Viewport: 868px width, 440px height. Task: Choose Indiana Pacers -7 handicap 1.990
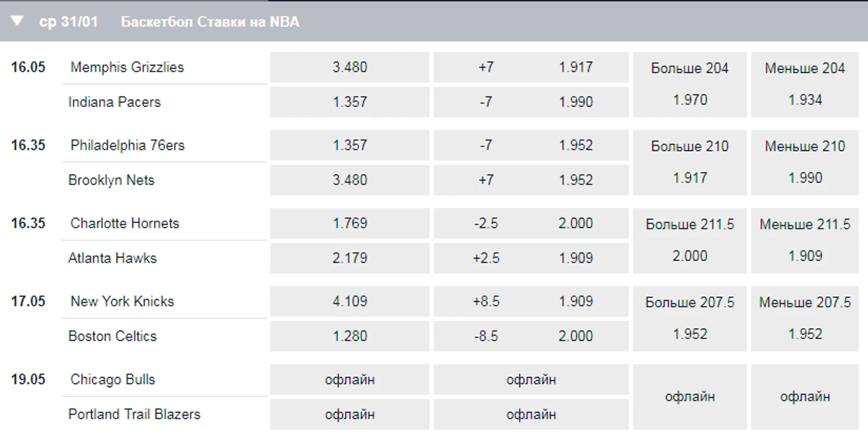(x=530, y=102)
